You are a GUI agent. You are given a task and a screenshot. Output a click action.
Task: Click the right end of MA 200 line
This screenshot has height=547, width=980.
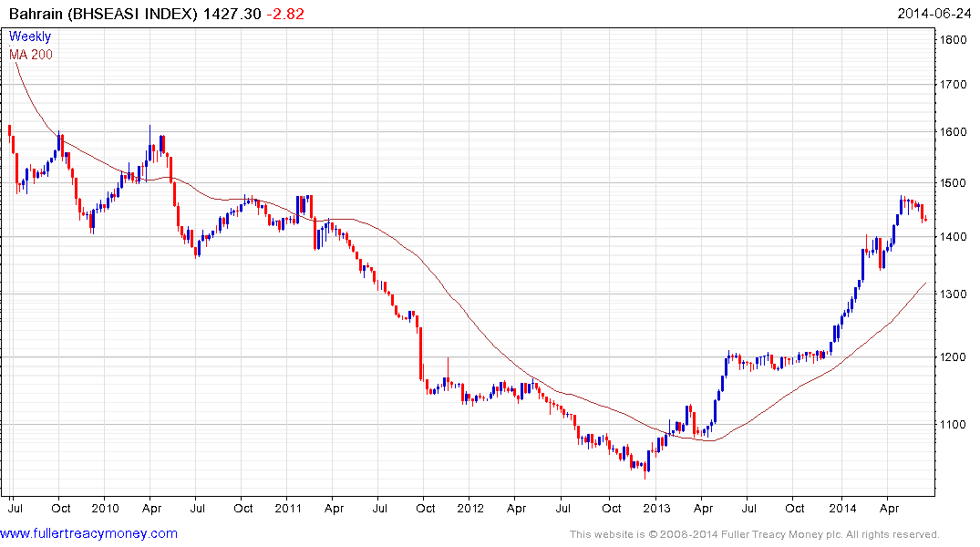[925, 284]
